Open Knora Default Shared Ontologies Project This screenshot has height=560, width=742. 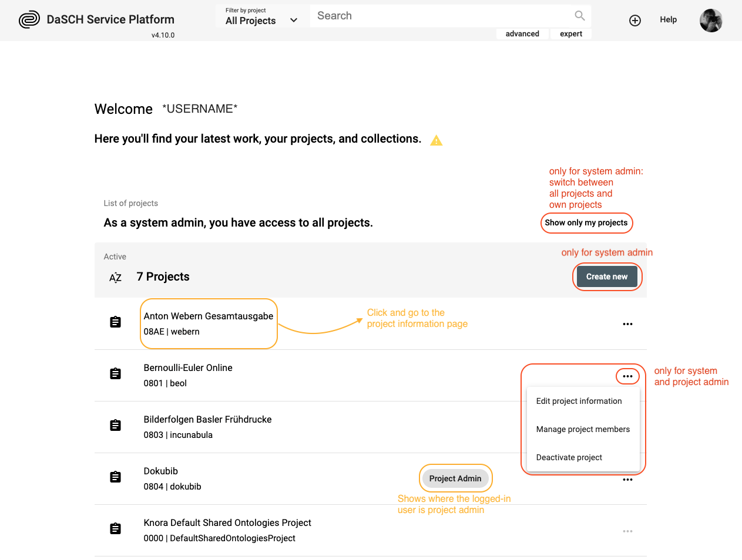227,523
